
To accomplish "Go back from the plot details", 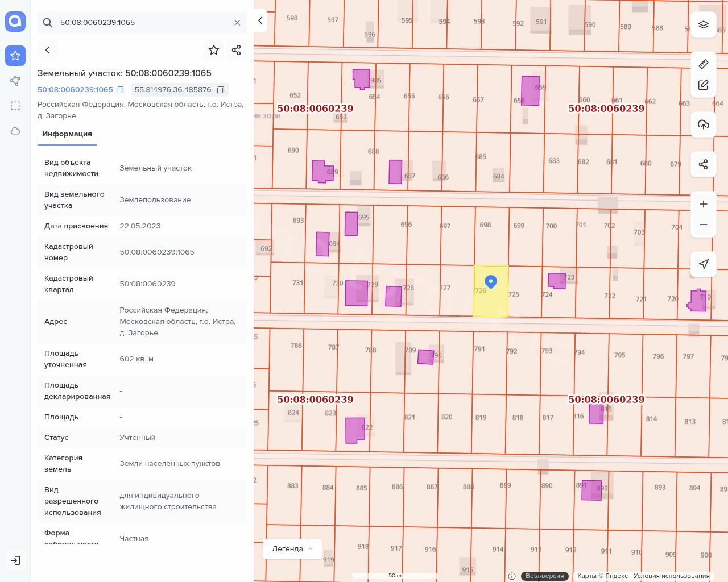I will [48, 50].
